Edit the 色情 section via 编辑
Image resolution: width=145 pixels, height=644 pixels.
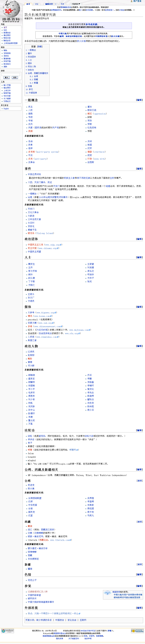tap(139, 575)
